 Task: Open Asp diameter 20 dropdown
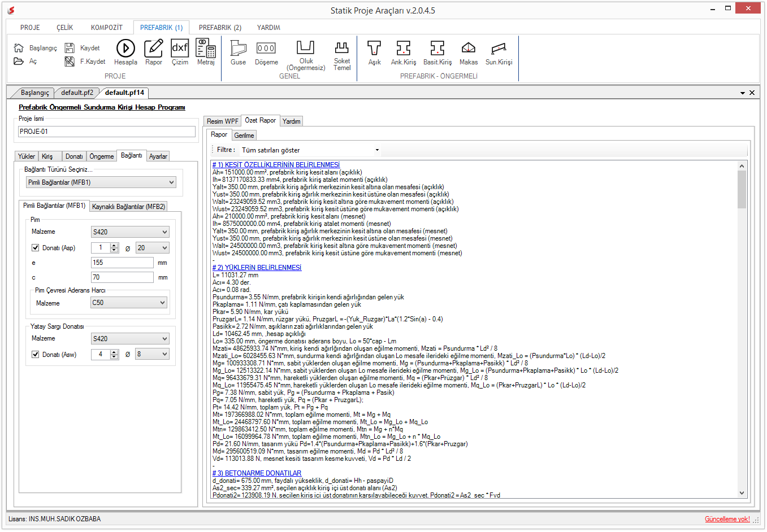coord(153,248)
